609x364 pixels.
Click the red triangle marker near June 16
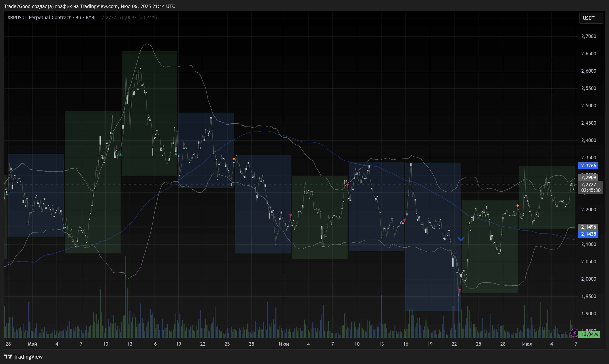[x=404, y=220]
